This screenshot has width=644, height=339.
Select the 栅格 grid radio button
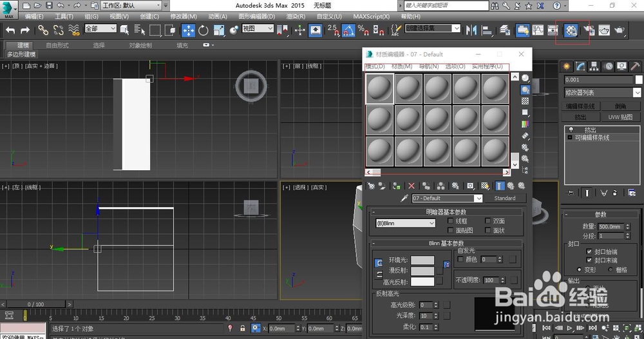[611, 269]
